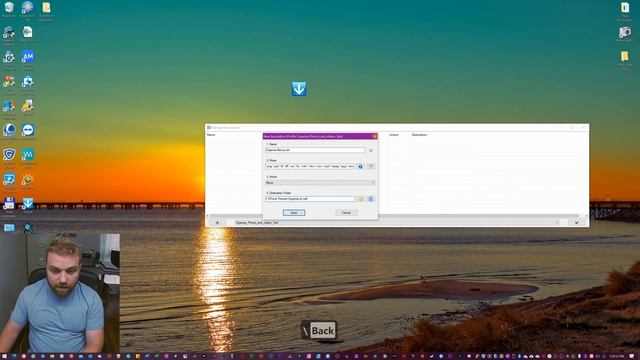Click into the Rules text field

[310, 167]
